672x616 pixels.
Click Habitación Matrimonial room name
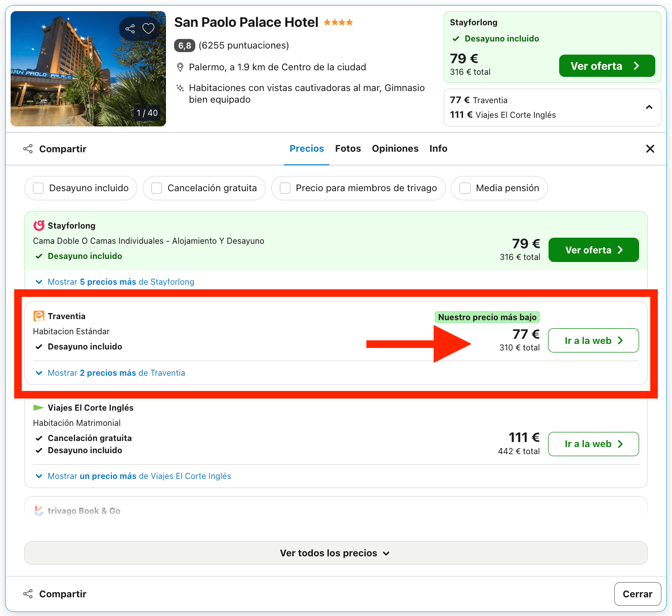[x=77, y=423]
